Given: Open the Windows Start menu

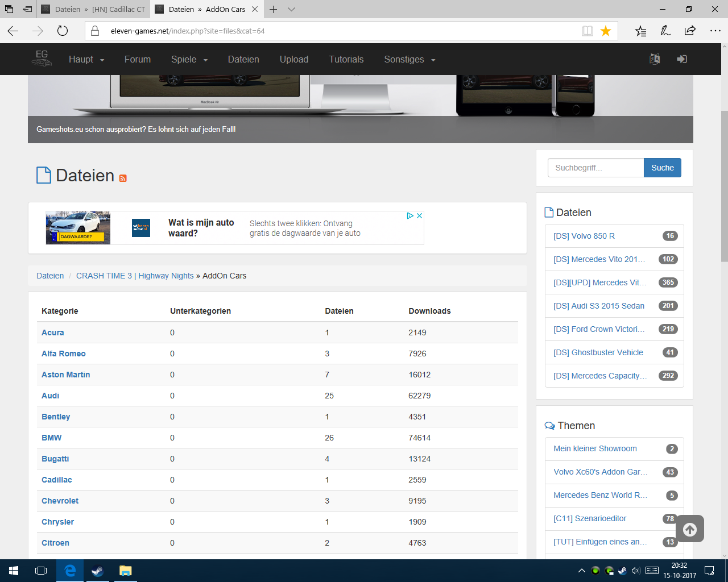Looking at the screenshot, I should tap(14, 571).
